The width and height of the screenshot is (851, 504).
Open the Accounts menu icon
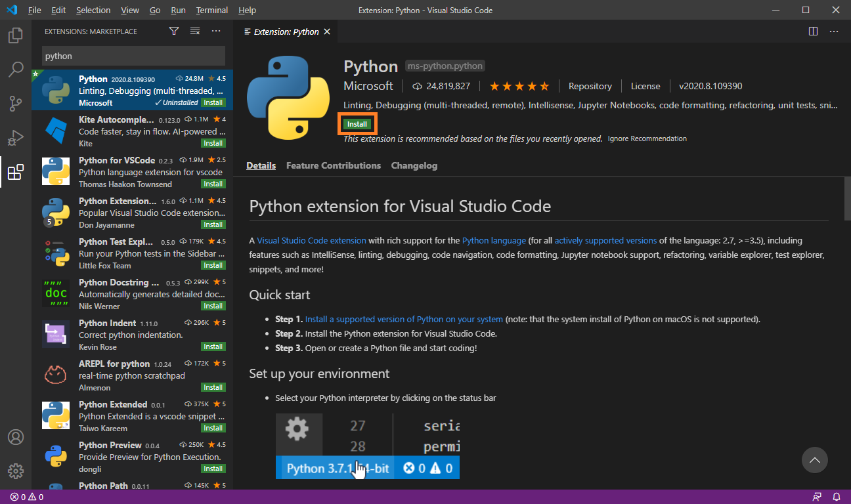16,437
